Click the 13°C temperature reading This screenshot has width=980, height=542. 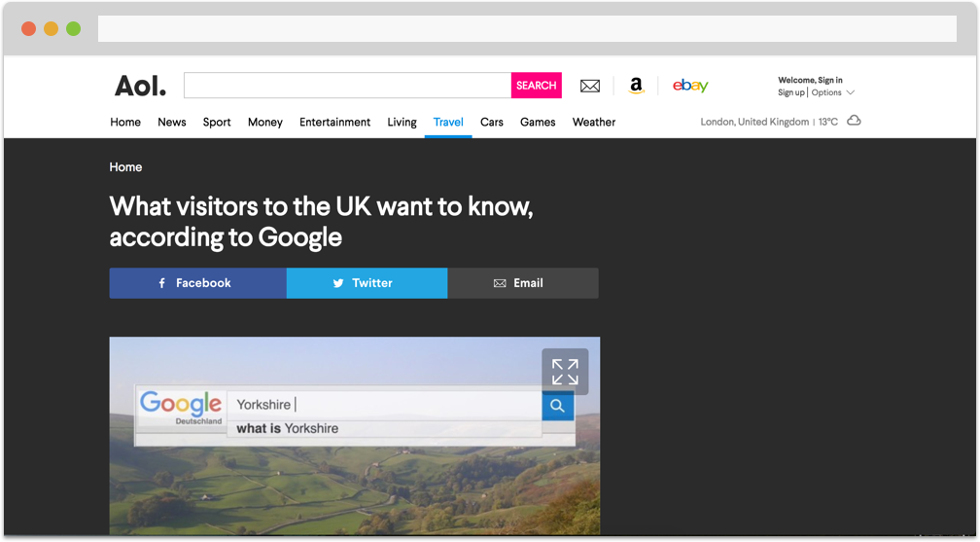click(828, 122)
